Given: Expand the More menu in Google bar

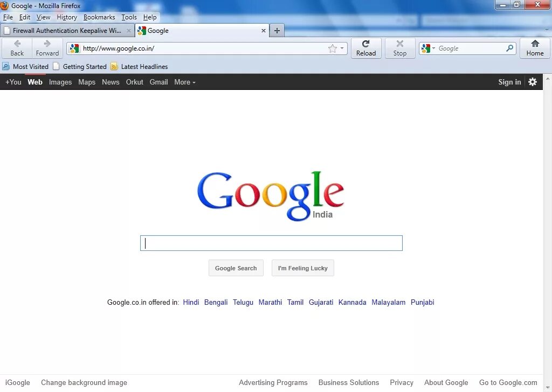Looking at the screenshot, I should pos(184,82).
